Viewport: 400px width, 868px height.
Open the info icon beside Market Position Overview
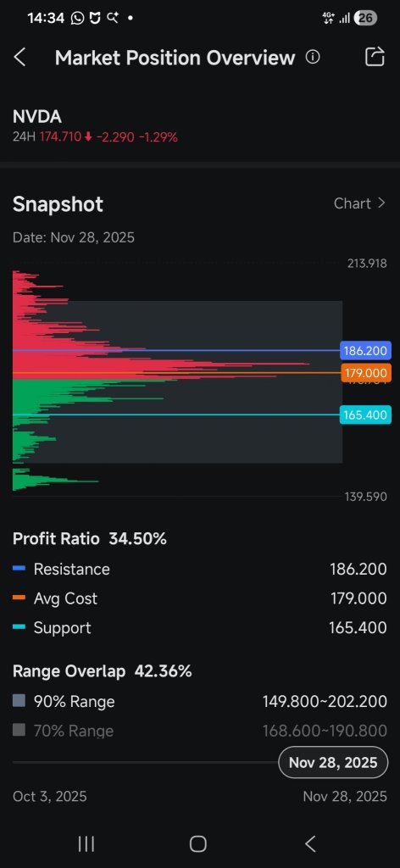313,57
